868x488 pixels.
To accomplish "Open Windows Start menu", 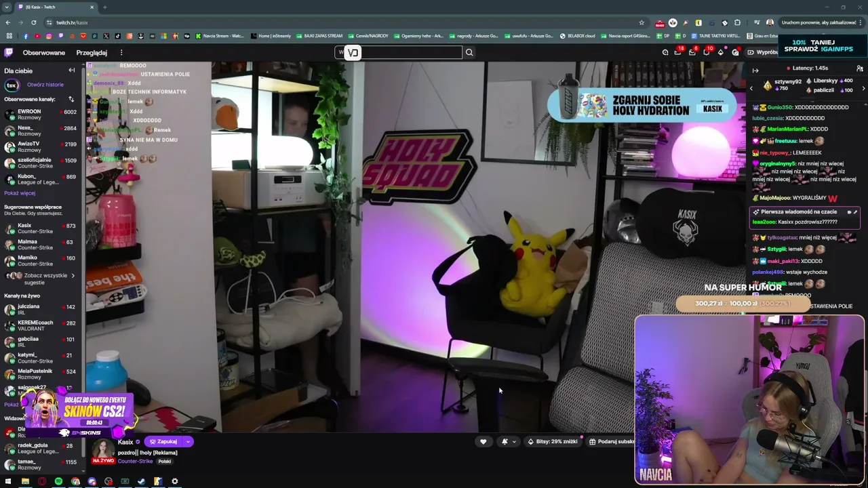I will tap(8, 481).
